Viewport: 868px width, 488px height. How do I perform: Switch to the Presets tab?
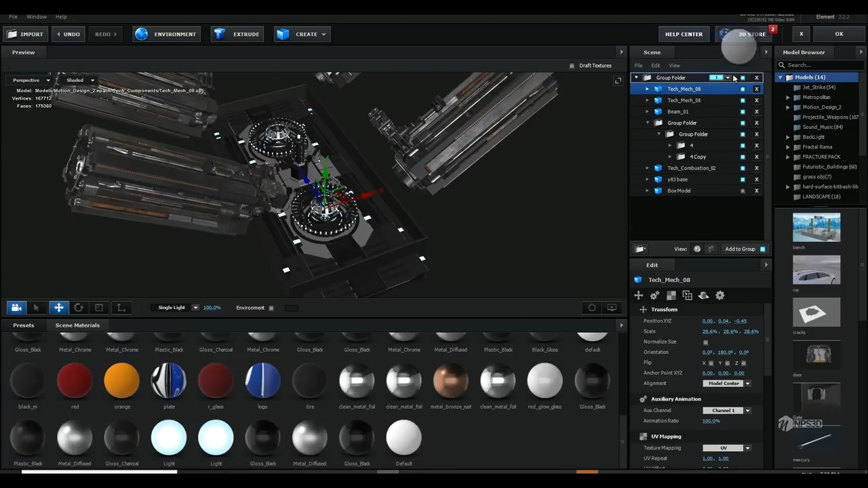tap(23, 325)
